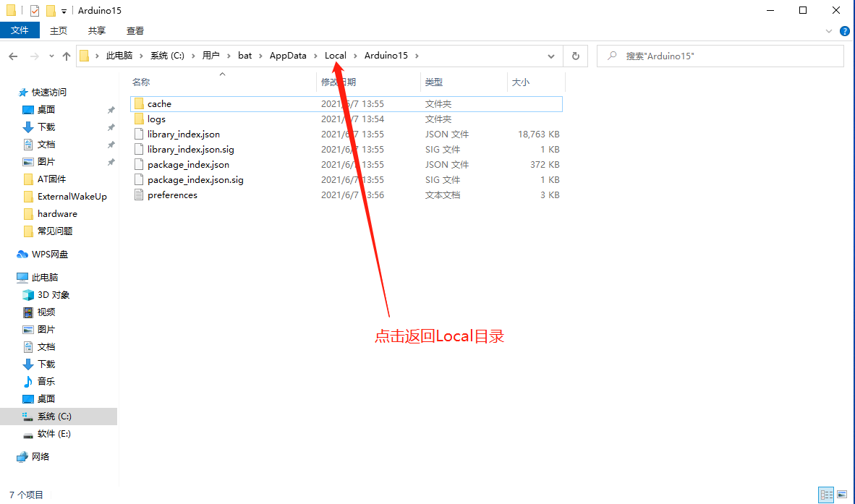Click the Help question mark icon
Image resolution: width=855 pixels, height=504 pixels.
tap(845, 31)
